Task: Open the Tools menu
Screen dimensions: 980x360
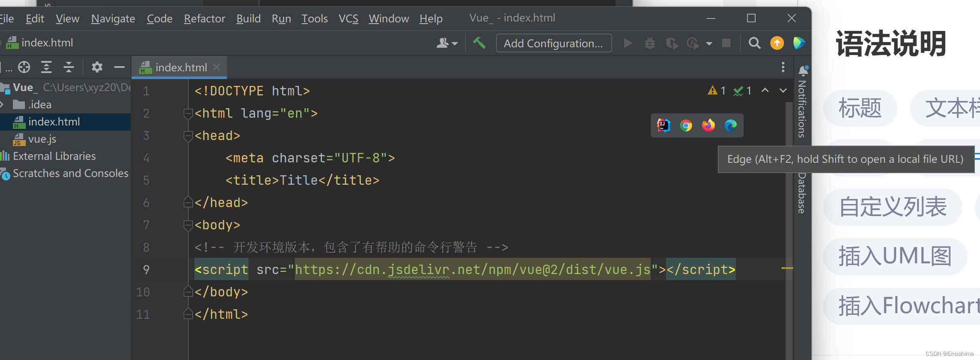Action: pyautogui.click(x=315, y=18)
